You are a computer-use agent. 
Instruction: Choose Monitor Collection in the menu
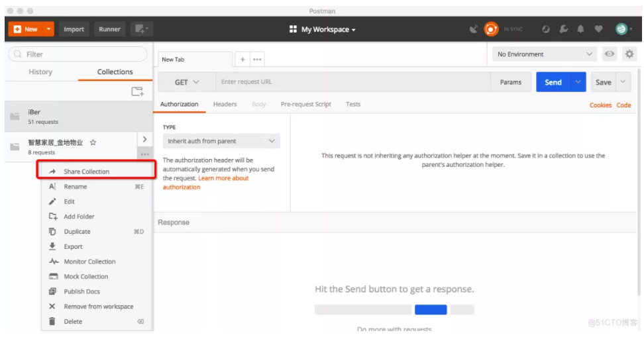pos(97,262)
